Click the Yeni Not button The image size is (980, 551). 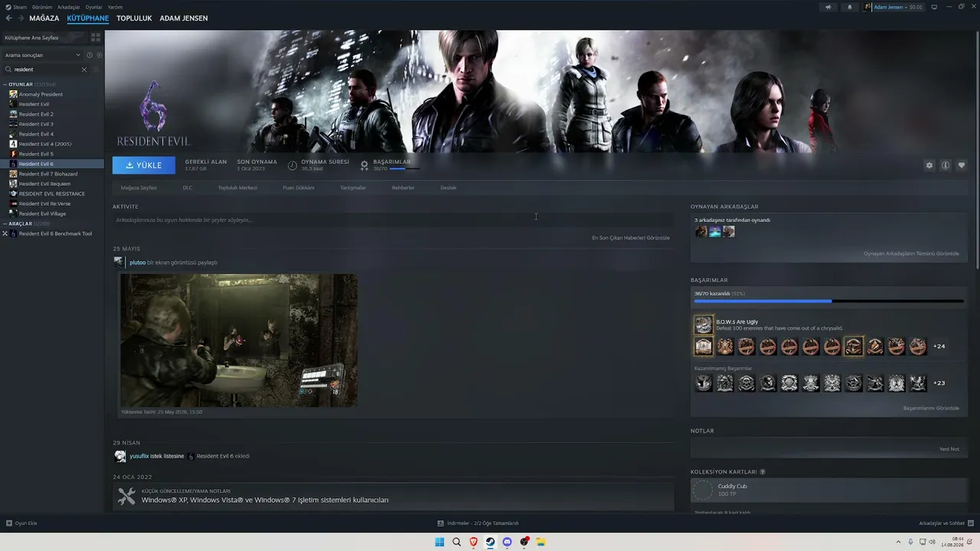tap(949, 449)
